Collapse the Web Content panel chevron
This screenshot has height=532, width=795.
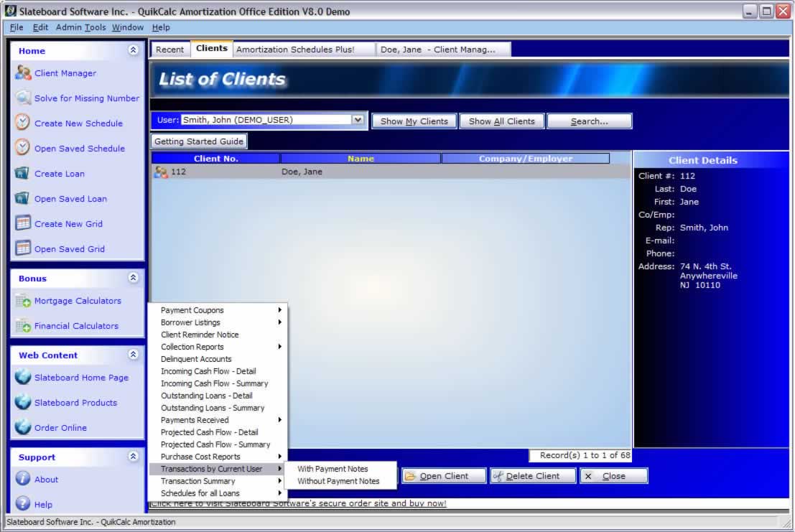pos(133,355)
